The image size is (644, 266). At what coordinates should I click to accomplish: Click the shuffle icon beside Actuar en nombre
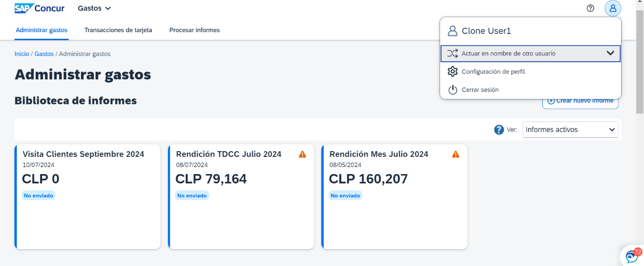[452, 53]
